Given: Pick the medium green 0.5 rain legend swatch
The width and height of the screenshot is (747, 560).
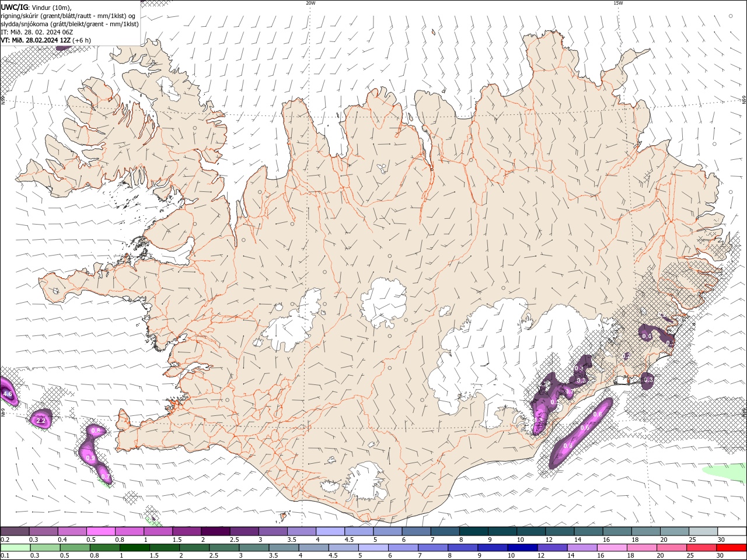Looking at the screenshot, I should click(x=75, y=548).
